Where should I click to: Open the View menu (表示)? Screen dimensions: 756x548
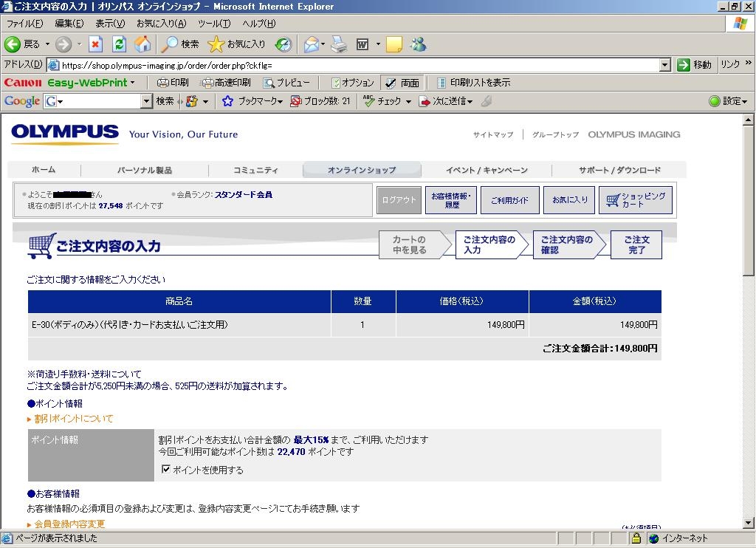coord(110,23)
